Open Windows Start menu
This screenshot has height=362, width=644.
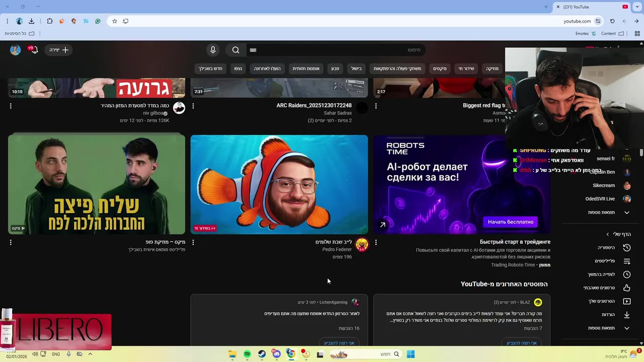point(411,354)
